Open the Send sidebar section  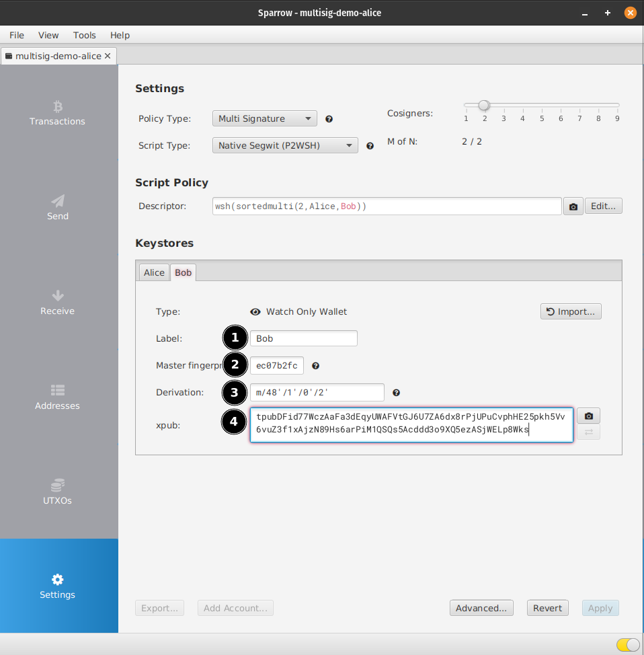click(x=57, y=208)
